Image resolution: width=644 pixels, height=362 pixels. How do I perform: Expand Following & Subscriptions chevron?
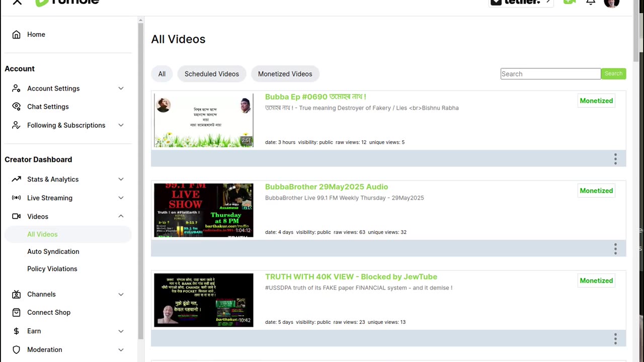(x=121, y=125)
